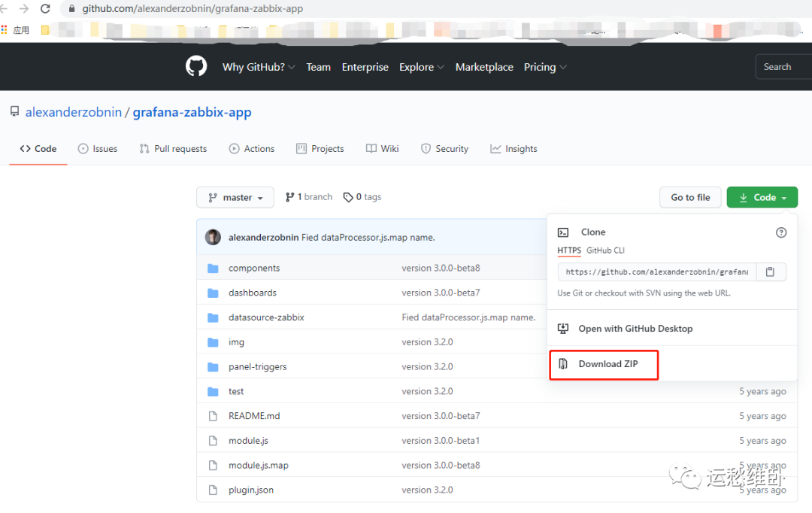Click the repository book icon beside alexanderzobnin
The width and height of the screenshot is (812, 513).
point(14,111)
